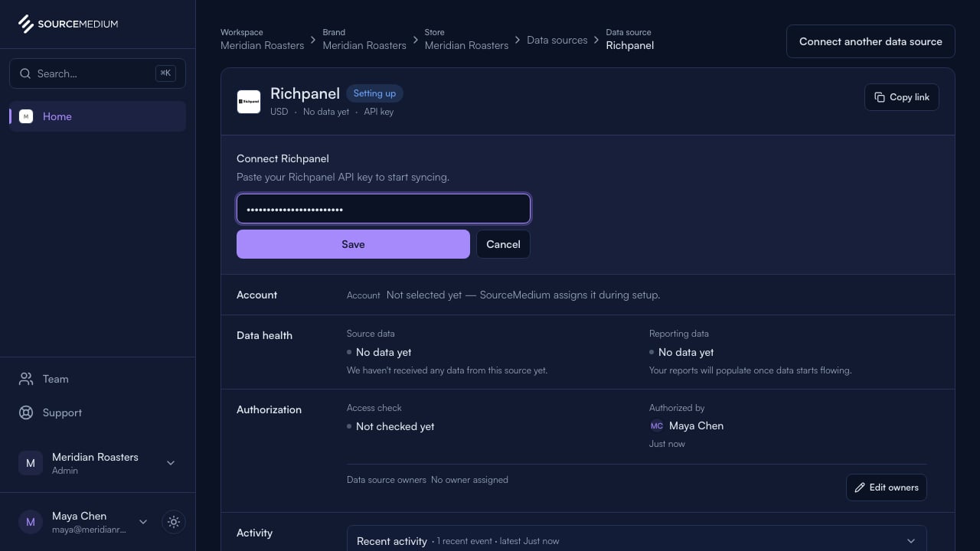The width and height of the screenshot is (980, 551).
Task: Go to Brand Meridian Roasters breadcrumb
Action: click(364, 39)
